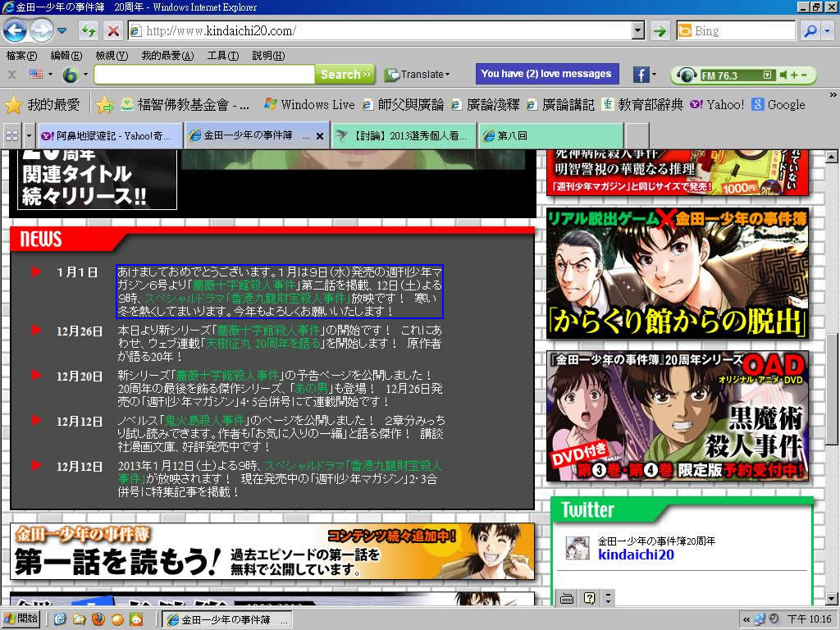The height and width of the screenshot is (630, 840).
Task: Open 天樹征丸 20周年を語る link
Action: coord(263,344)
